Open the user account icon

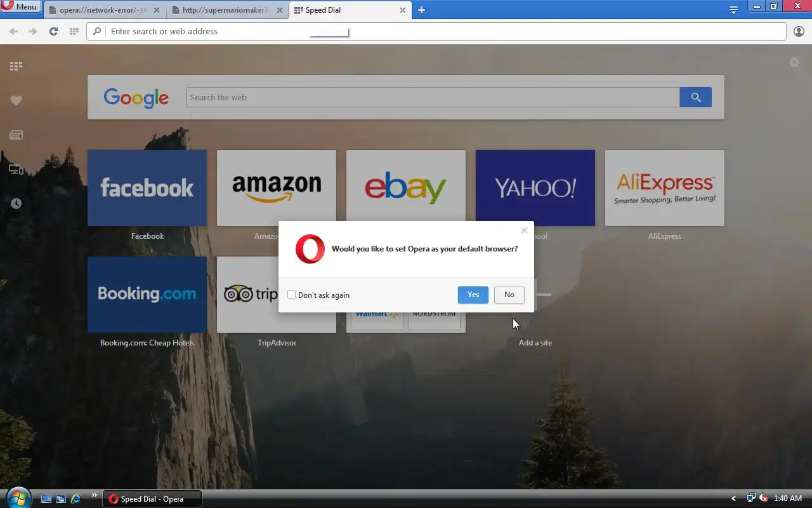[799, 31]
